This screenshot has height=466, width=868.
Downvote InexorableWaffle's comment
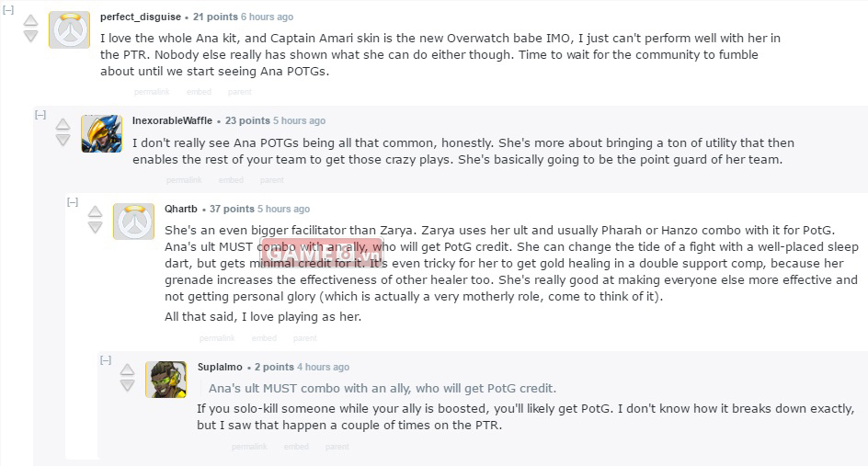[63, 140]
